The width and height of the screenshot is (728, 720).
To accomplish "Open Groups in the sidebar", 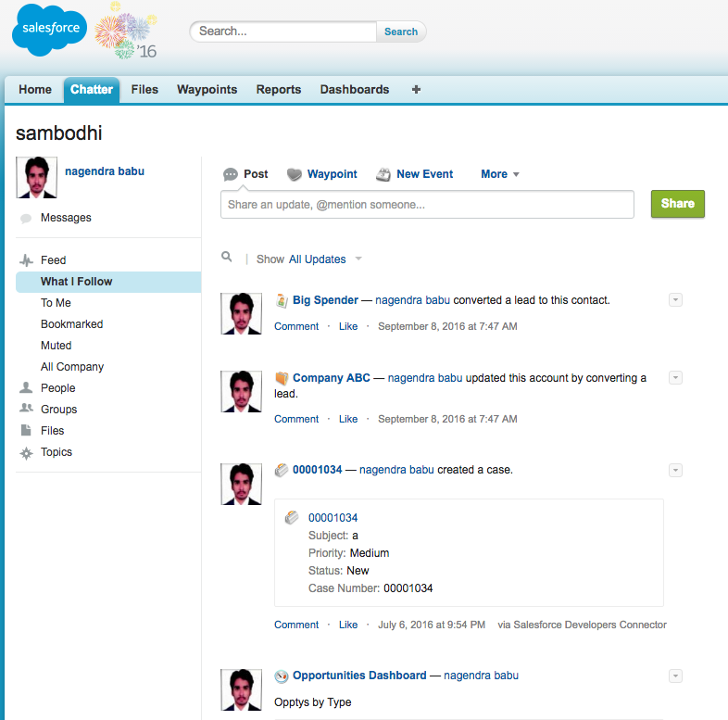I will click(x=58, y=410).
